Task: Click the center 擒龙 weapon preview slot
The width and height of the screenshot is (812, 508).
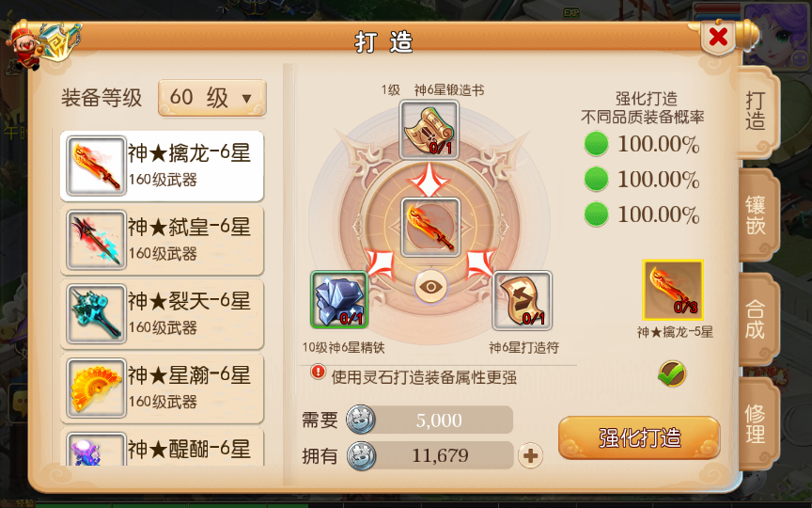Action: (x=430, y=227)
